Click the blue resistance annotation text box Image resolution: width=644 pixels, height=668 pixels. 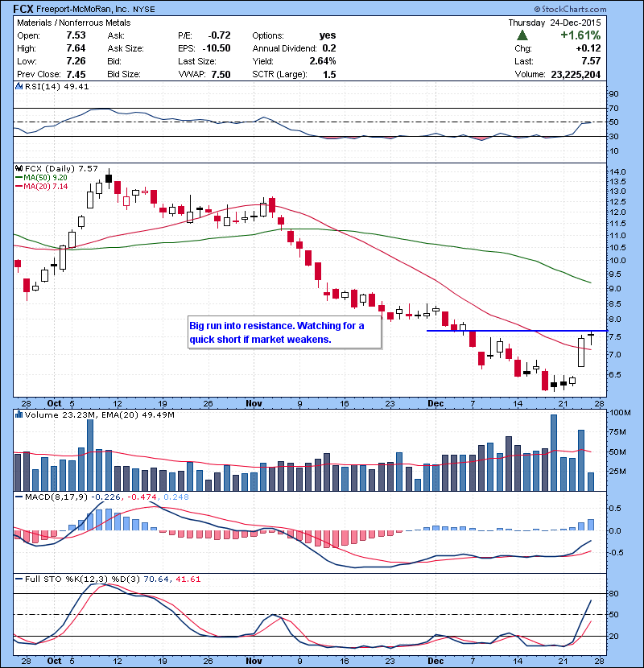(x=284, y=332)
